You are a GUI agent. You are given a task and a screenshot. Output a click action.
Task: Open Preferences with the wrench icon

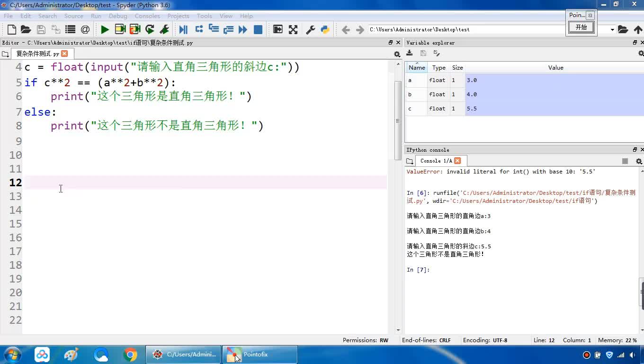point(311,29)
